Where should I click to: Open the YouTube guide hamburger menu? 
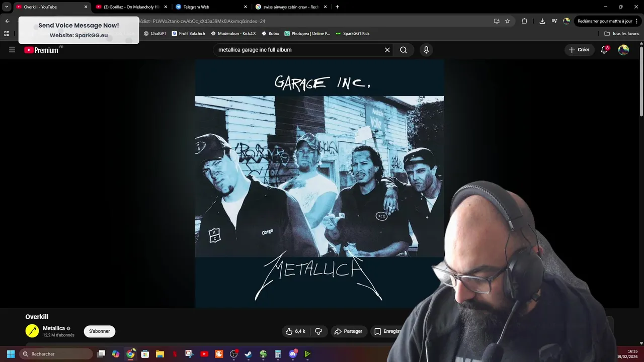12,50
